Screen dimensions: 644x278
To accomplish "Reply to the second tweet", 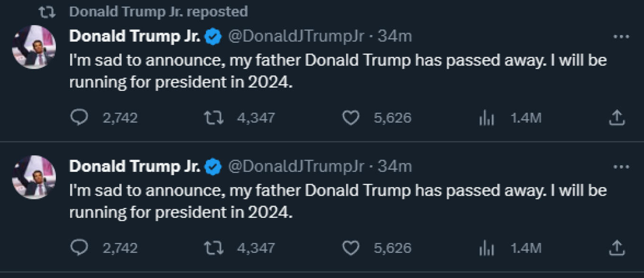I will tap(80, 248).
